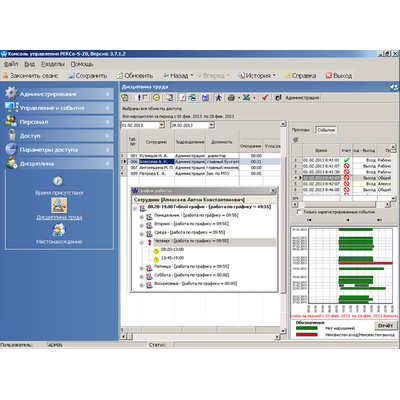Open the Excel export dropdown arrow

click(x=254, y=98)
